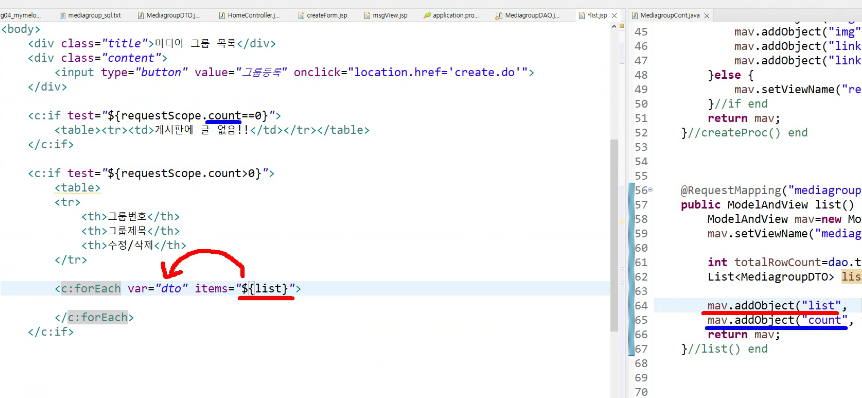The width and height of the screenshot is (862, 398).
Task: Click the 그룹번호 th line
Action: tap(130, 217)
